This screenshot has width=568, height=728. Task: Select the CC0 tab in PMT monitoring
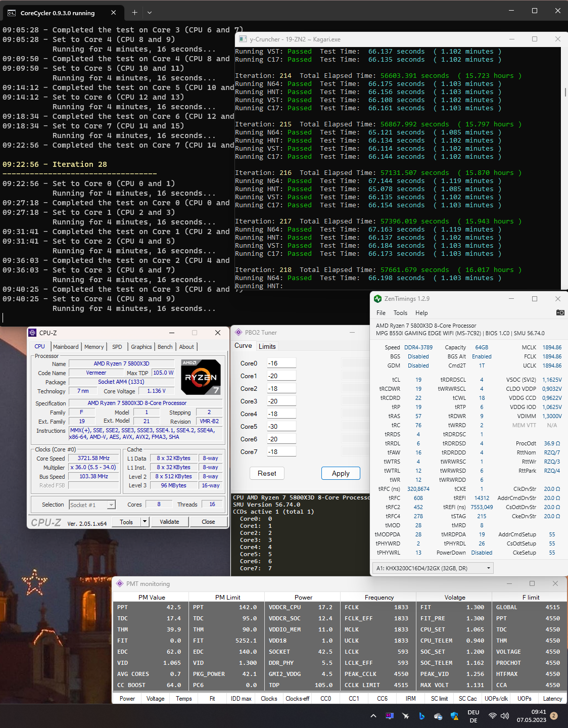point(326,698)
